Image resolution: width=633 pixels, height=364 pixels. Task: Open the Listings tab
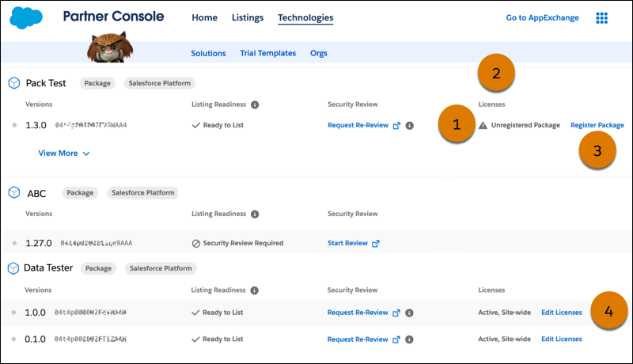click(248, 17)
